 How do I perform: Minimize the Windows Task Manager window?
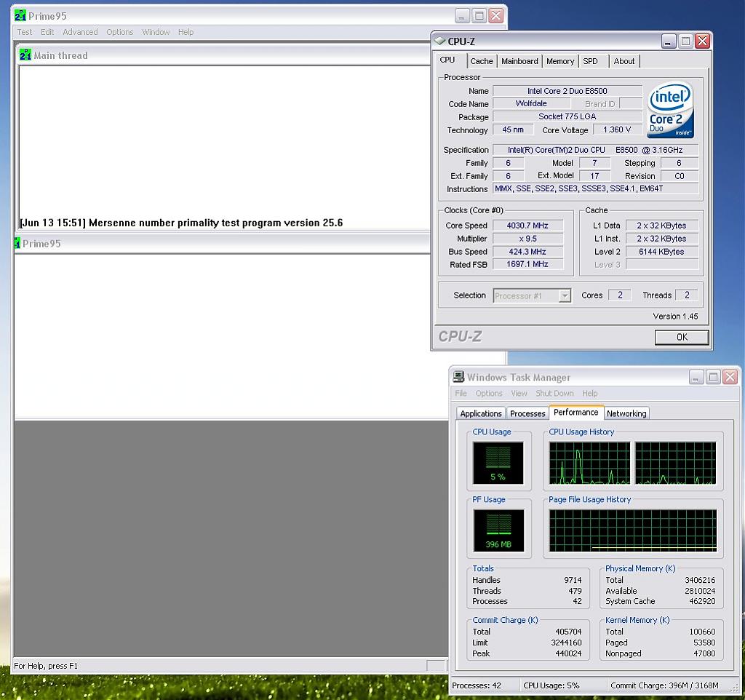(696, 378)
